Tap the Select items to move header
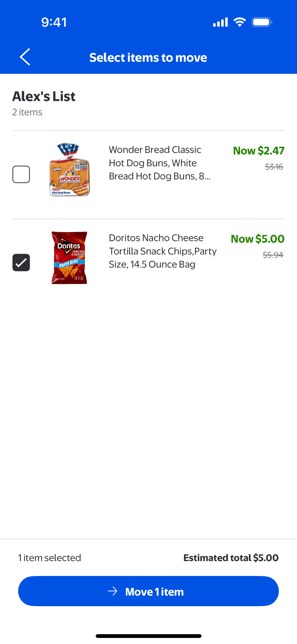This screenshot has width=297, height=644. pyautogui.click(x=148, y=57)
